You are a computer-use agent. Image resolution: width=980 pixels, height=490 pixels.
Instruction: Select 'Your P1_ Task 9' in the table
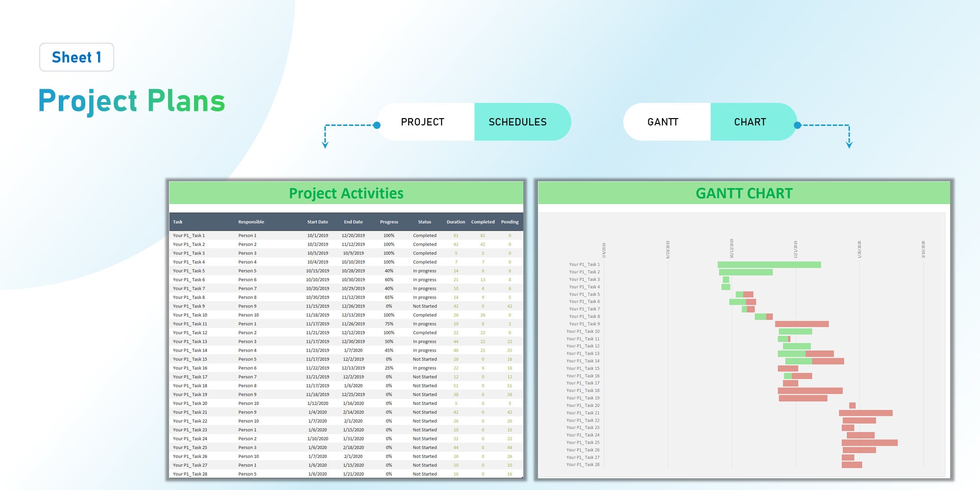click(x=189, y=306)
